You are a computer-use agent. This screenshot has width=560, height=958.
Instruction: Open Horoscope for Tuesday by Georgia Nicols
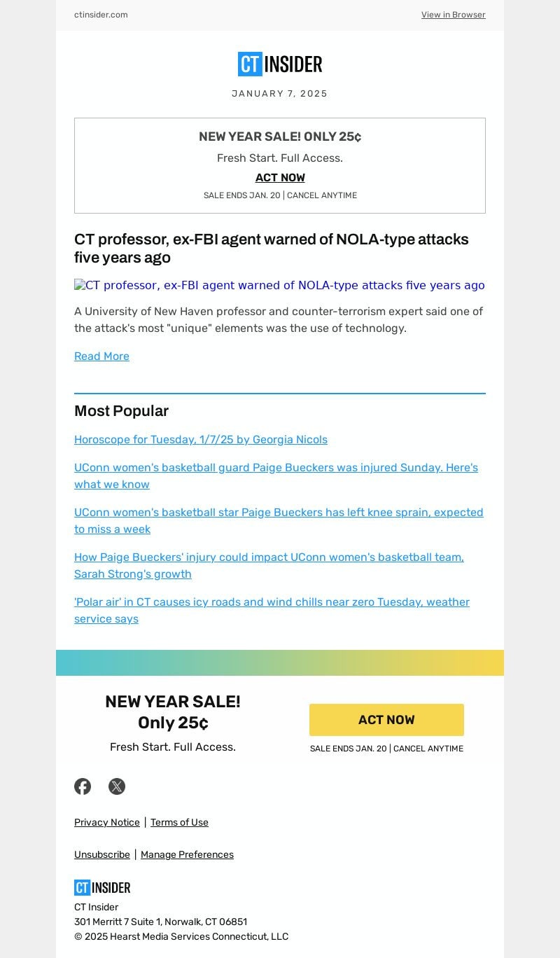point(201,439)
